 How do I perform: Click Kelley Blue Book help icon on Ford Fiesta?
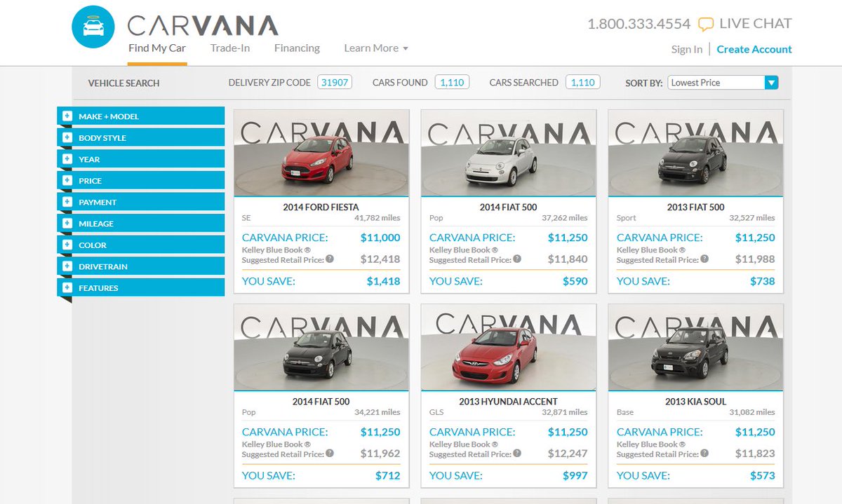(330, 259)
